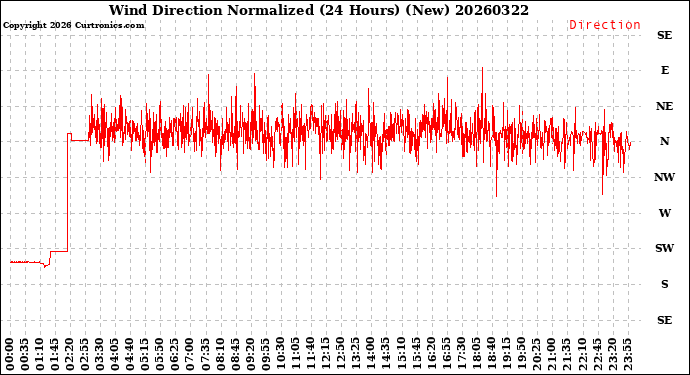The width and height of the screenshot is (690, 375).
Task: Click the "SW" axis label
Action: tap(664, 248)
